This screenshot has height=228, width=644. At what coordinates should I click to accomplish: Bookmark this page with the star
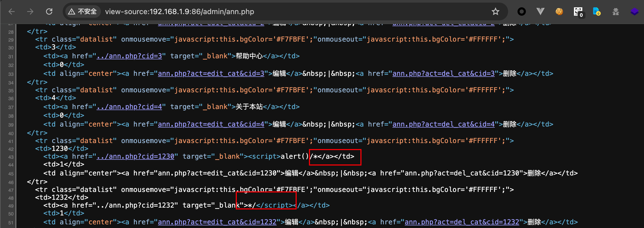(x=495, y=12)
